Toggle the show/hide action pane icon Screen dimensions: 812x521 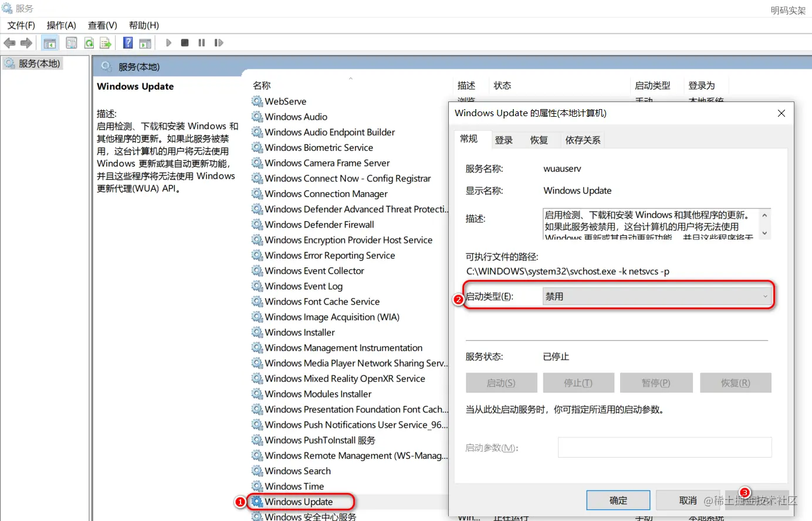pos(145,43)
